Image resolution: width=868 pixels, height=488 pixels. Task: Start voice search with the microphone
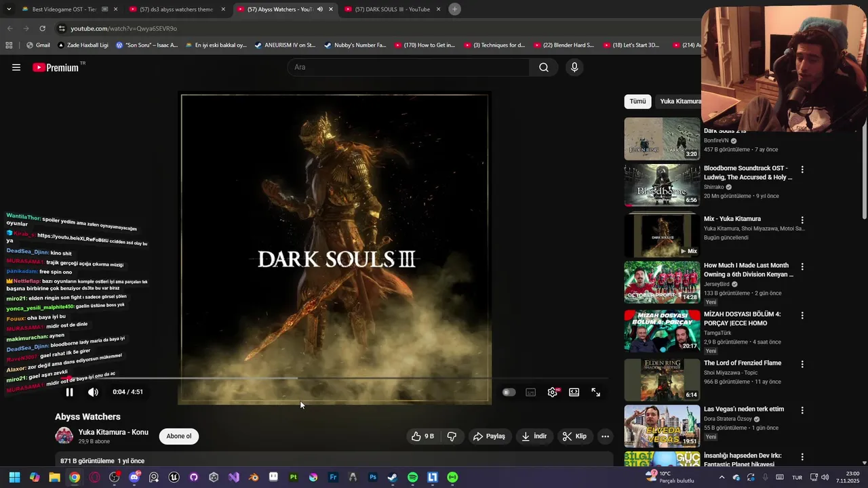click(574, 67)
